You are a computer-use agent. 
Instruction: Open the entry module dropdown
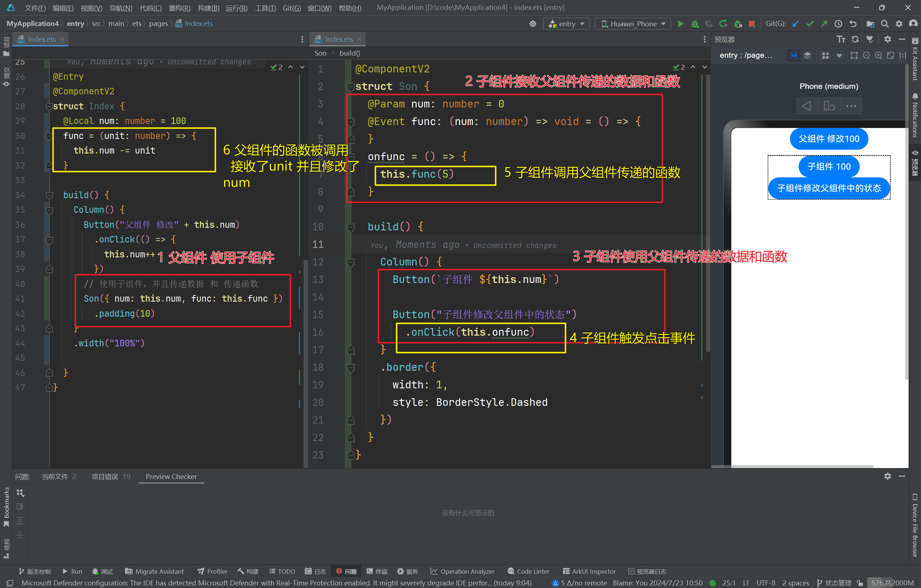(566, 24)
